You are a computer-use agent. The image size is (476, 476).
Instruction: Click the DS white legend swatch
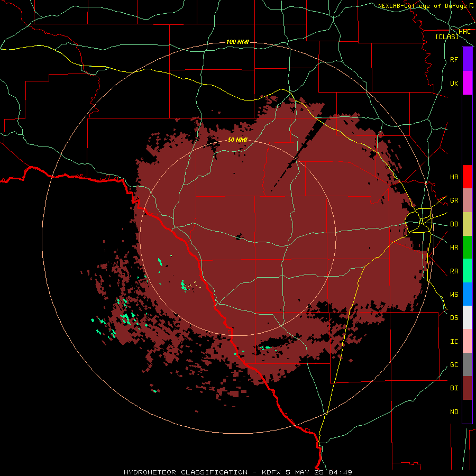click(467, 317)
